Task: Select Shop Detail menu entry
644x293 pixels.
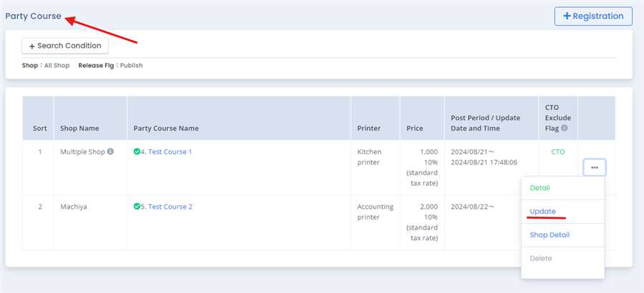Action: click(550, 234)
